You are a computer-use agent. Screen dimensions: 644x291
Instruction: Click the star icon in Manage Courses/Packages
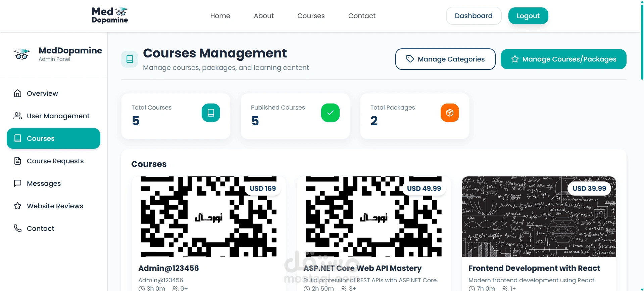point(515,59)
